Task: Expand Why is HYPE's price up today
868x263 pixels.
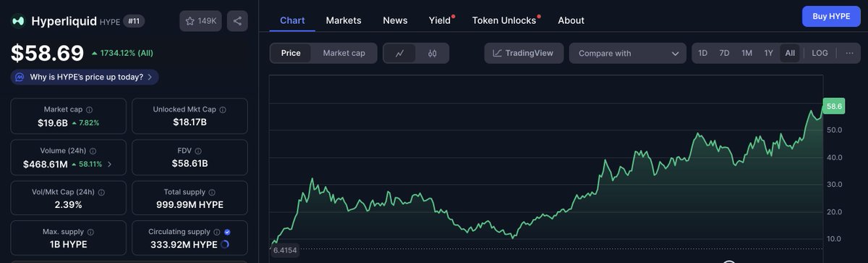Action: click(x=85, y=77)
